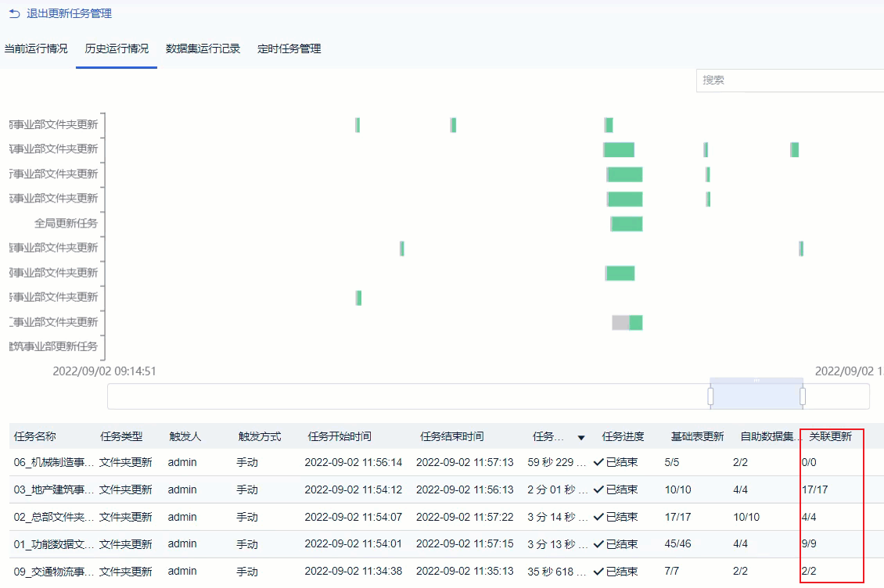Click the right handle of timeline range slider
Screen dimensions: 884x588
[x=803, y=396]
